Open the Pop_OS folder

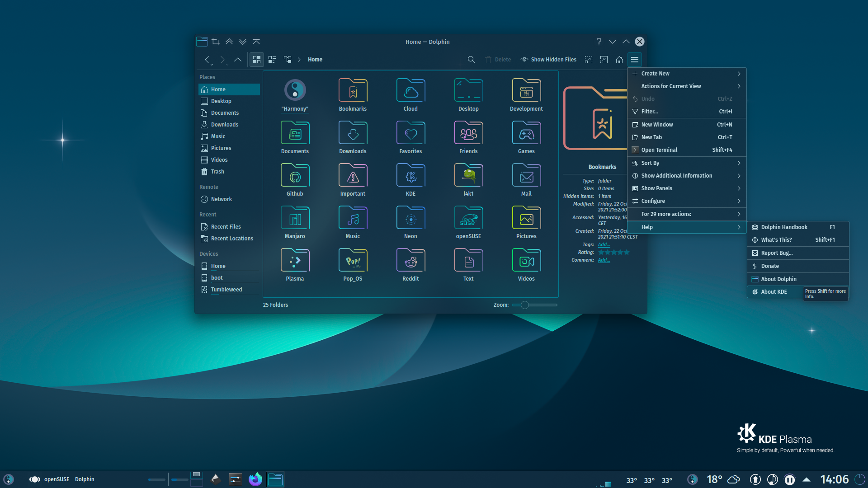click(x=353, y=260)
